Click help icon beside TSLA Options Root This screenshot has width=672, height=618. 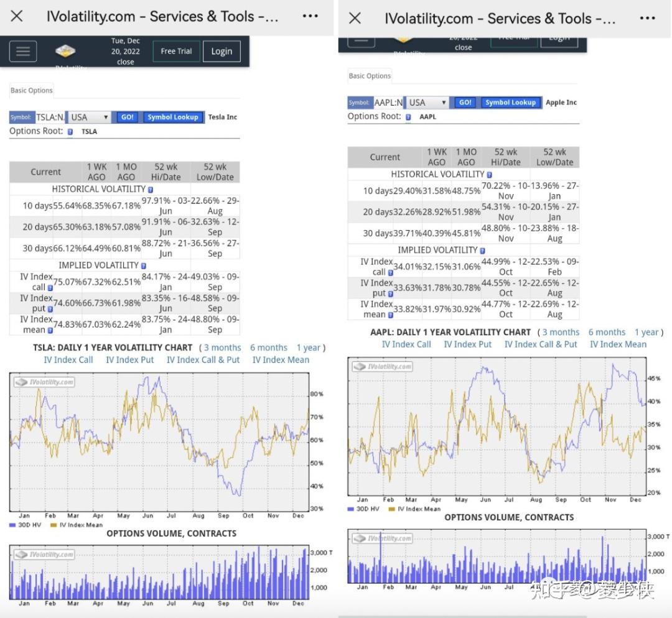point(70,132)
